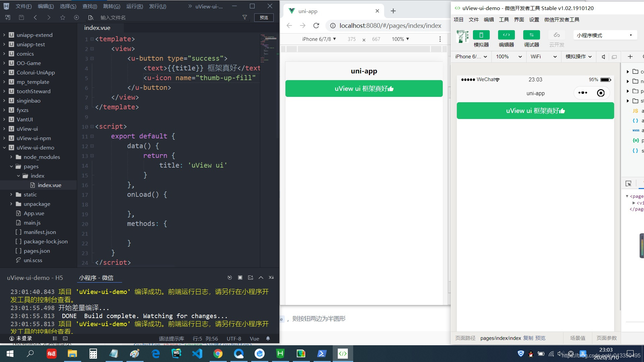Click the WeChat capsule record circle icon
Screen dimensions: 644x362
click(601, 93)
